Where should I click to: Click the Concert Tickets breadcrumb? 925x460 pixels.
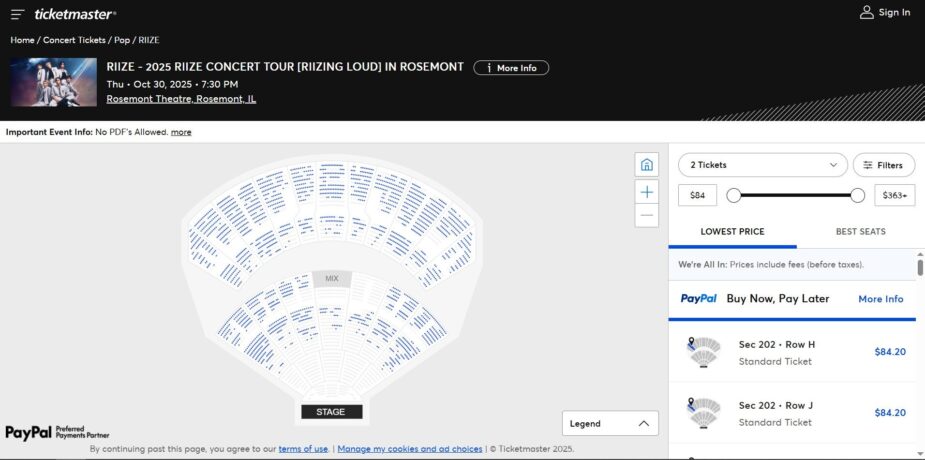tap(74, 40)
